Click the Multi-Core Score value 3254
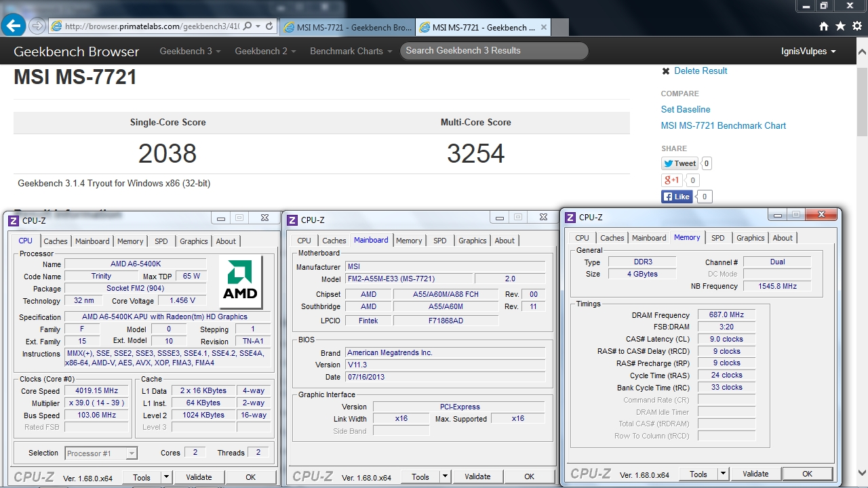Screen dimensions: 868x488 (476, 154)
